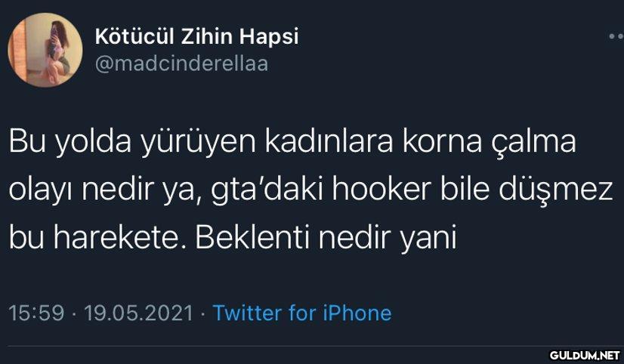Click the word "düşmez" in the tweet
Image resolution: width=624 pixels, height=364 pixels.
[555, 192]
